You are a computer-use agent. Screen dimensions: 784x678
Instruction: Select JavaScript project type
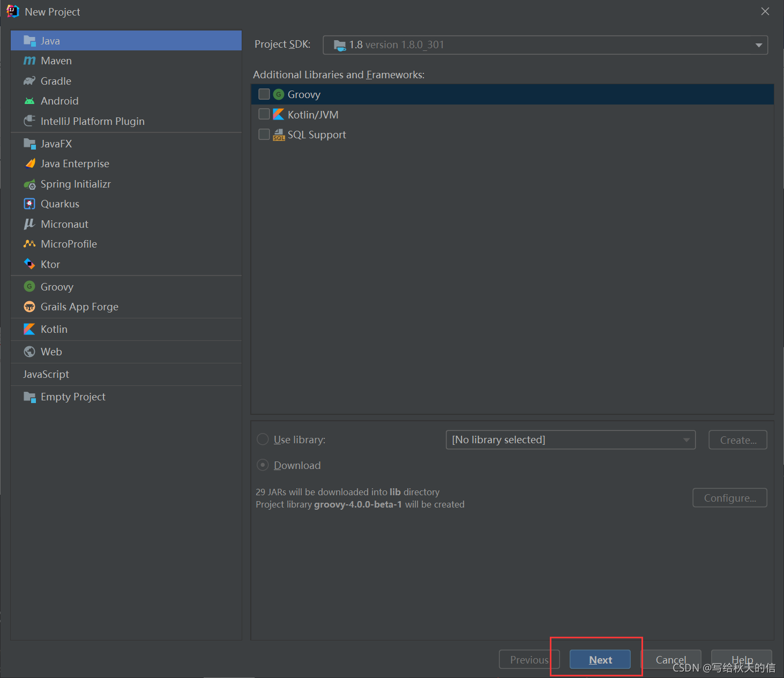(126, 374)
